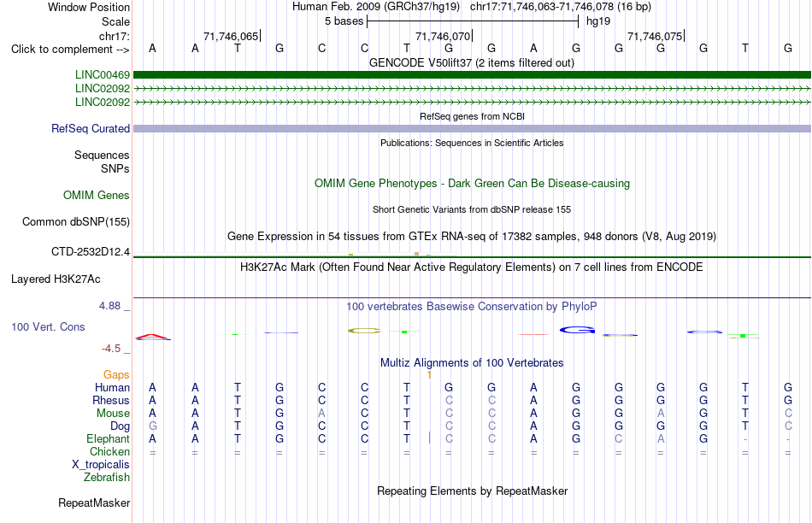Open the OMIM Gene Phenotypes track title
Screen dimensions: 812x523
472,184
